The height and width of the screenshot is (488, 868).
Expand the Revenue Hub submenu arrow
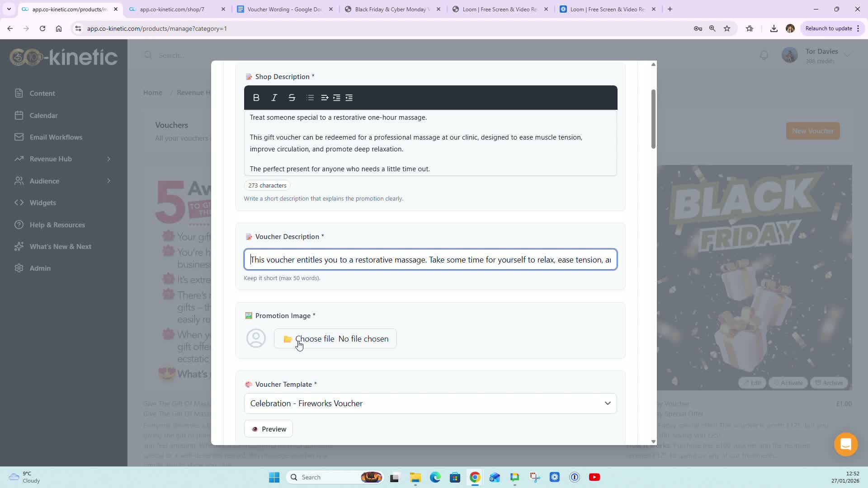point(109,159)
